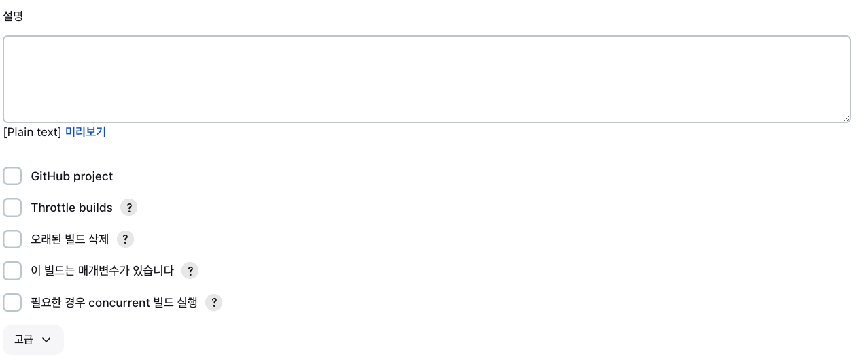Viewport: 868px width, 364px height.
Task: View help for concurrent 빌드 실행 option
Action: (x=213, y=302)
